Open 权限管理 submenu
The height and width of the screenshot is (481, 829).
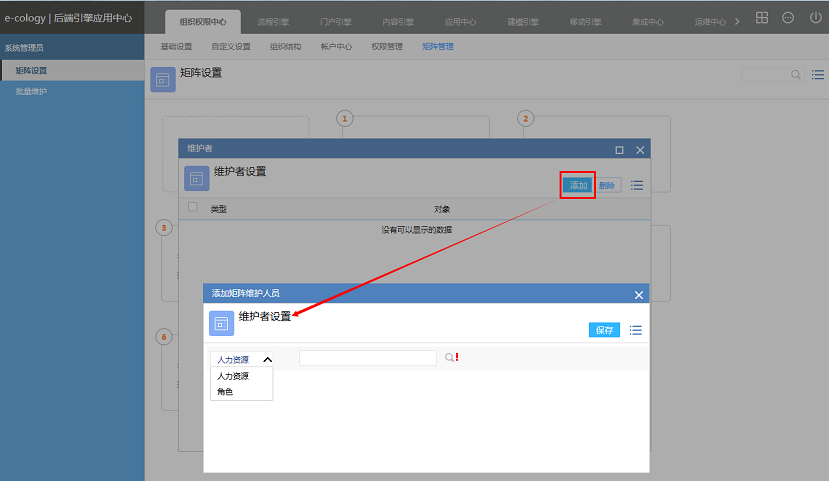coord(387,47)
